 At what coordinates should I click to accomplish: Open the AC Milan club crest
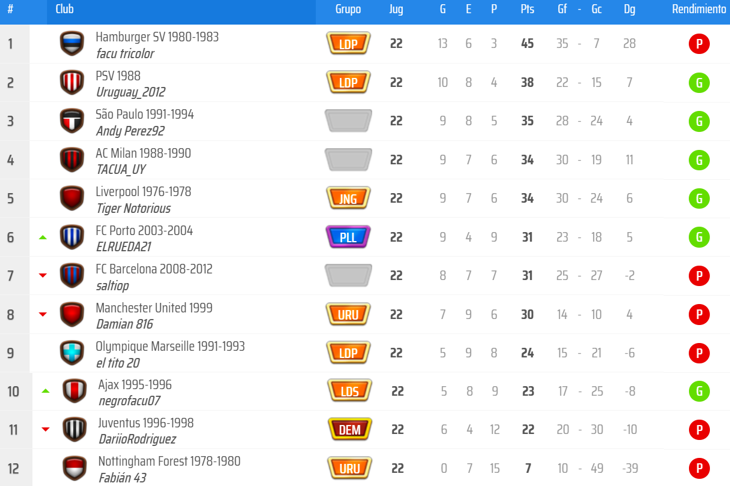tap(72, 160)
